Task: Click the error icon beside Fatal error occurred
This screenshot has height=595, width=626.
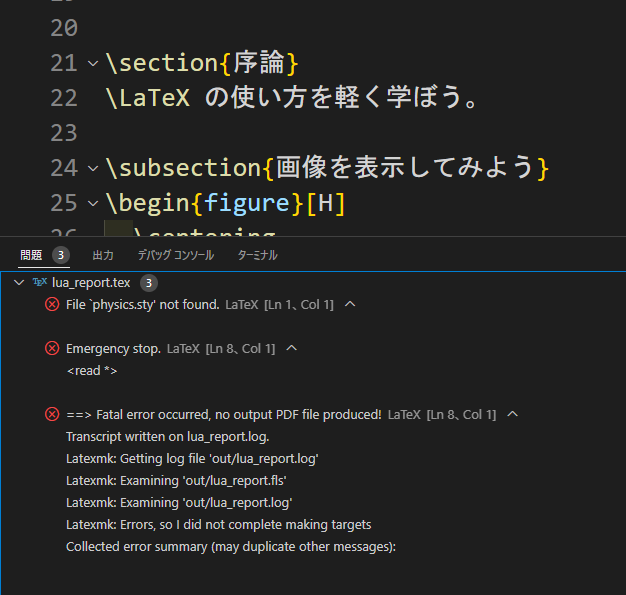Action: 52,414
